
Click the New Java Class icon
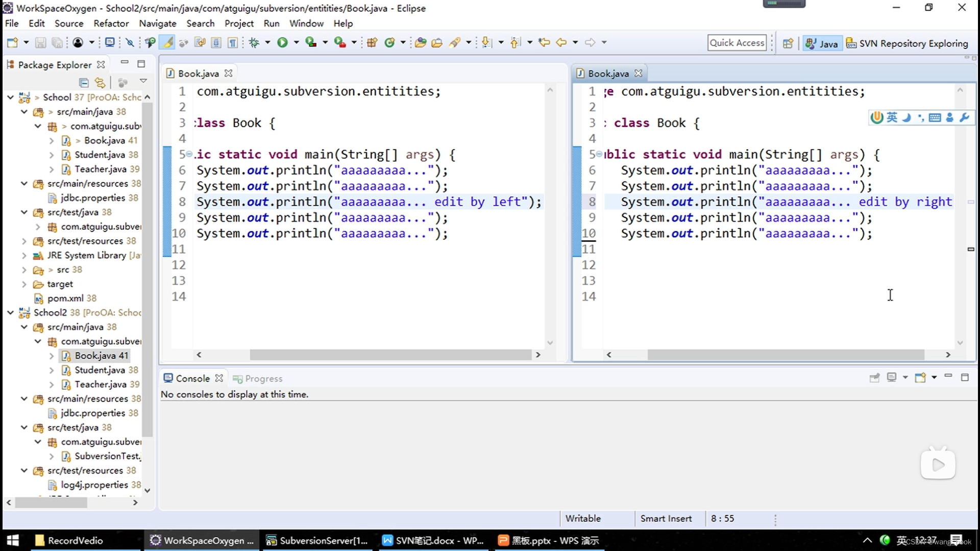click(x=390, y=43)
